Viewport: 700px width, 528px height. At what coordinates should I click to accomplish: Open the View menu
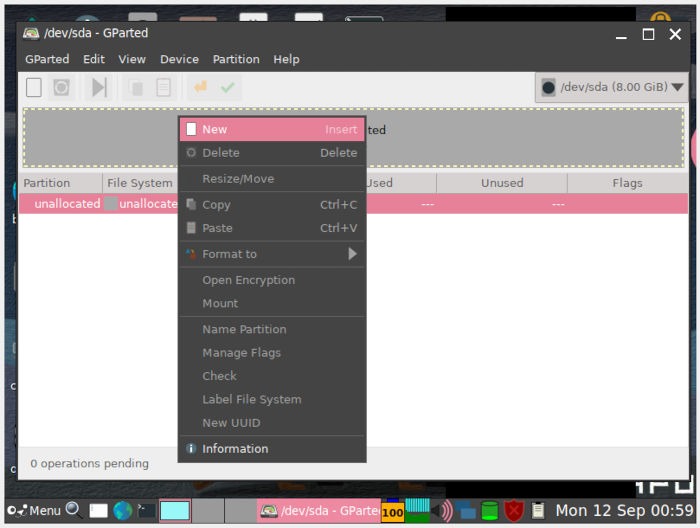coord(132,59)
